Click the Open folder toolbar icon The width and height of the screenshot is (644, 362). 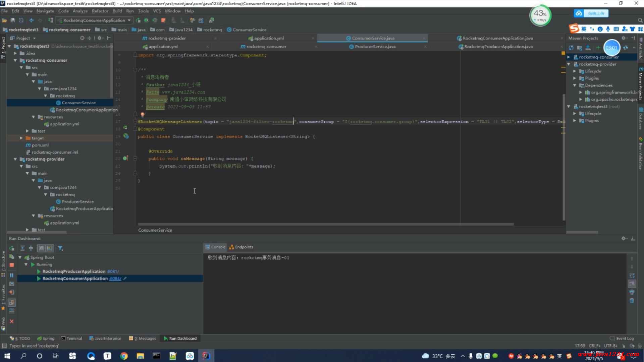pyautogui.click(x=4, y=20)
